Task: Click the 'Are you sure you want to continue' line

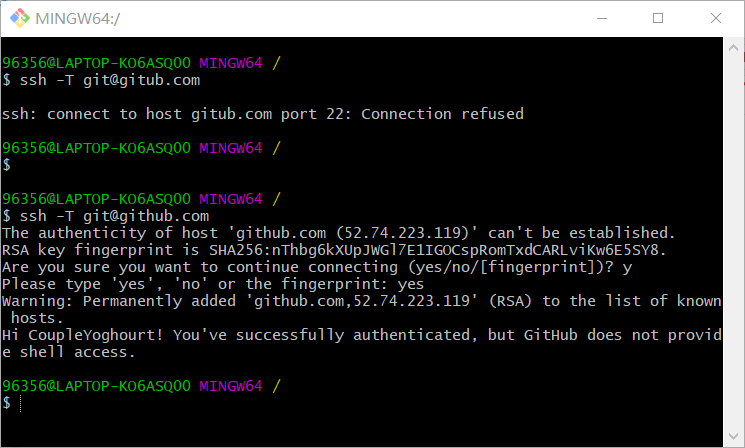Action: point(317,267)
